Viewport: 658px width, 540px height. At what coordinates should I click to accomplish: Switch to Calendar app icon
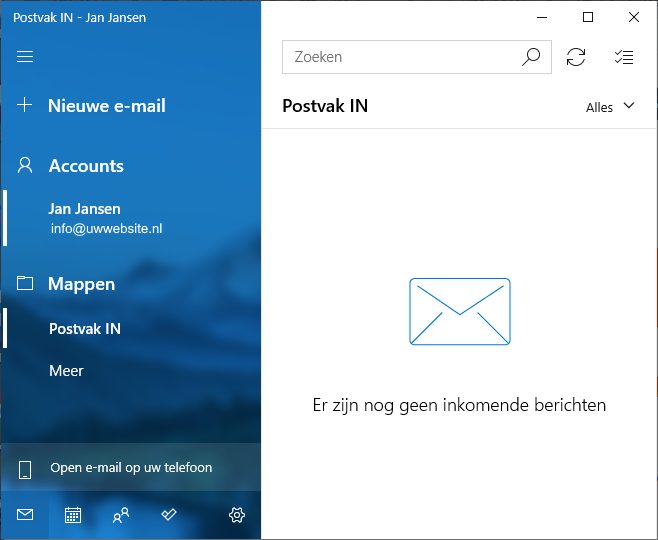(73, 515)
